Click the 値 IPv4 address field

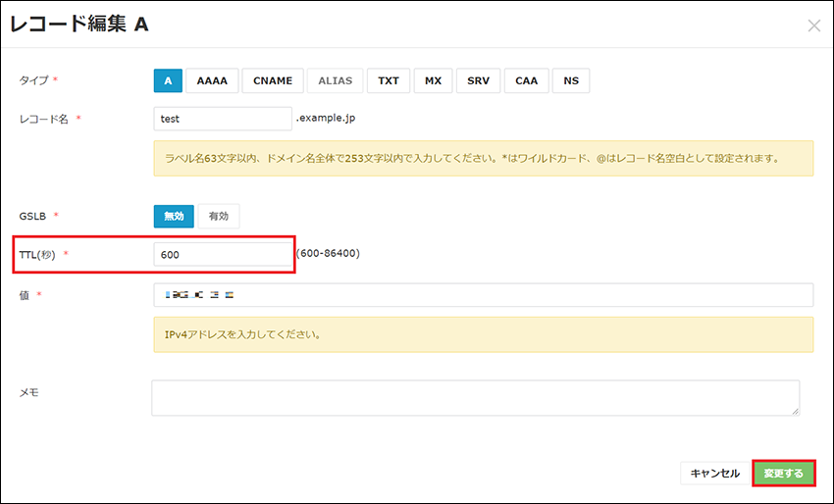click(x=483, y=295)
